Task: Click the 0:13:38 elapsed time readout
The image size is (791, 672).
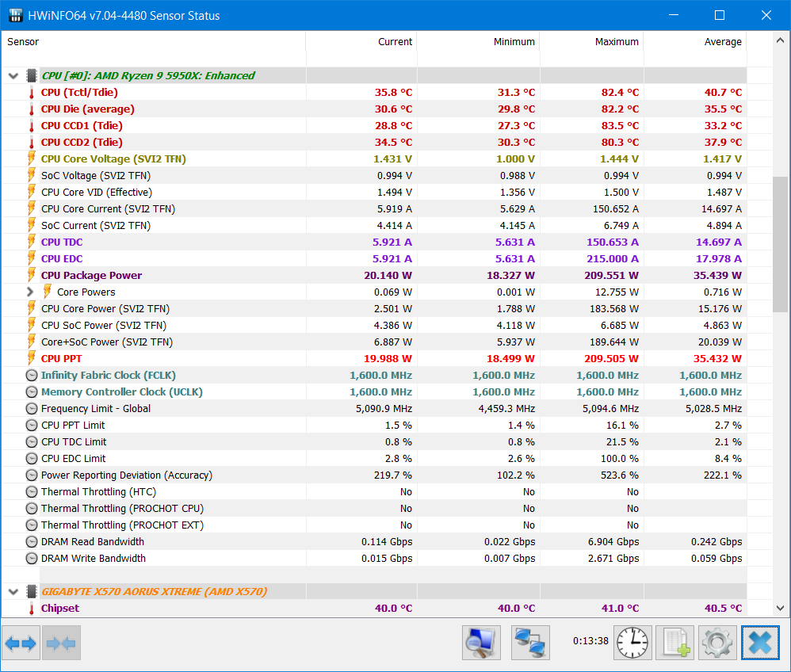Action: tap(590, 641)
